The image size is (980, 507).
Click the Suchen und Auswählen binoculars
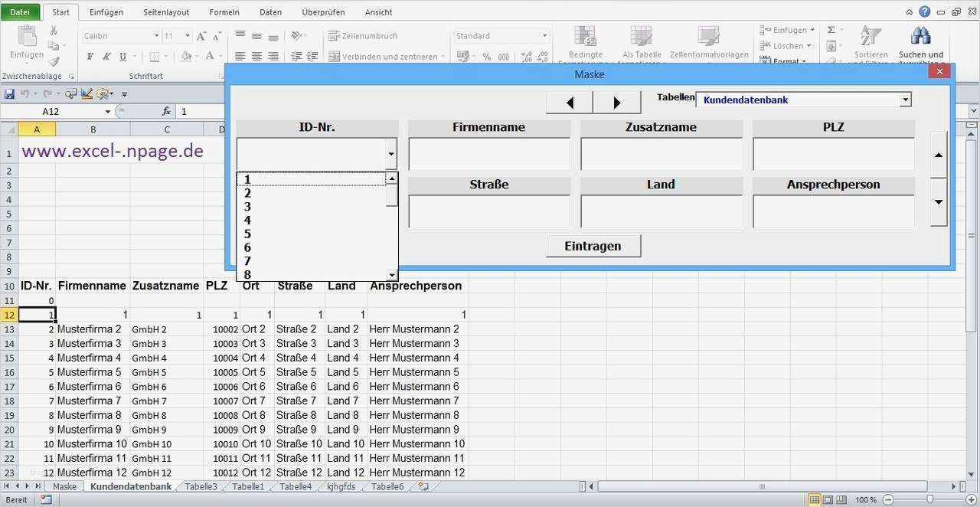coord(920,37)
